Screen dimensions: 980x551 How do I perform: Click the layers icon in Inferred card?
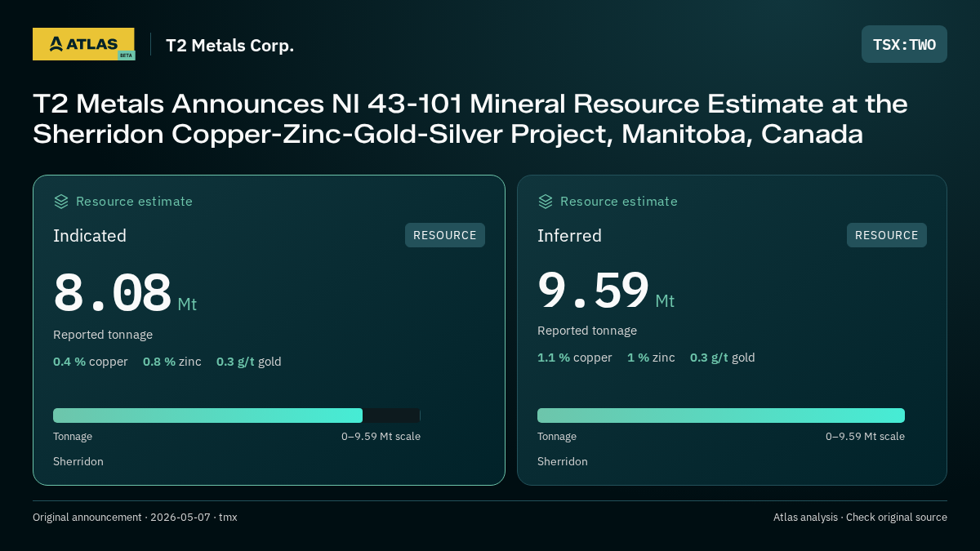click(x=546, y=201)
